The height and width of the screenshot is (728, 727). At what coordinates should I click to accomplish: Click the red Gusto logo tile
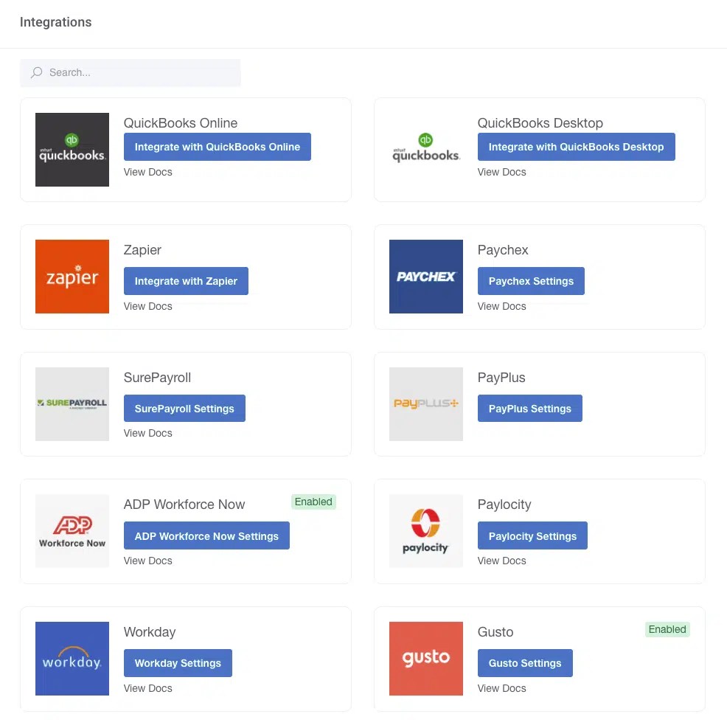pyautogui.click(x=425, y=659)
